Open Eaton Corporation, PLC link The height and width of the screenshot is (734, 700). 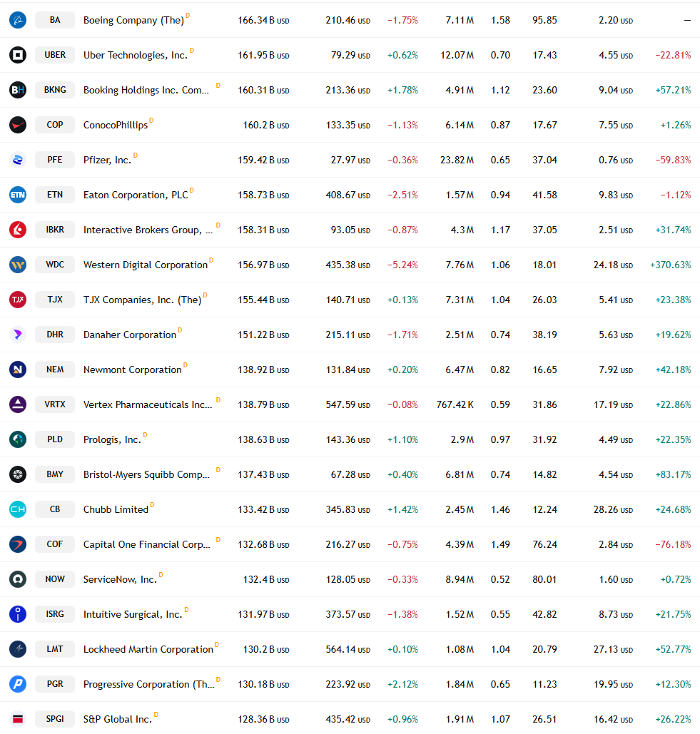(x=136, y=195)
